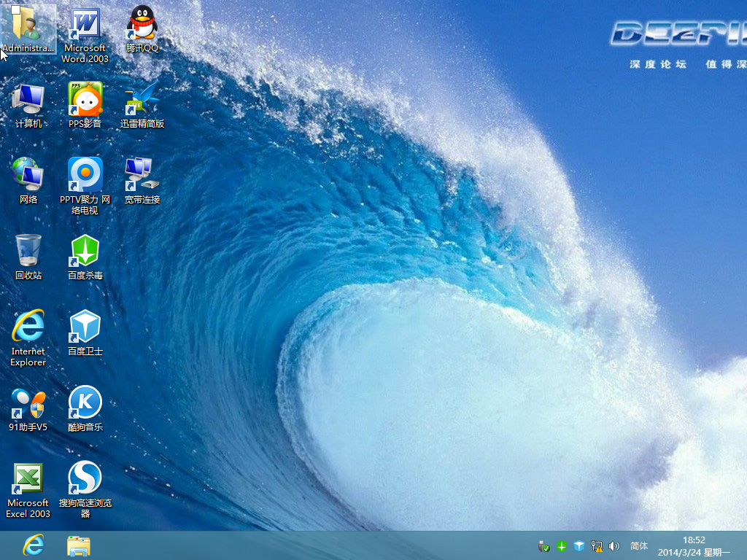Launch Internet Explorer from the taskbar
Viewport: 747px width, 560px height.
[33, 545]
